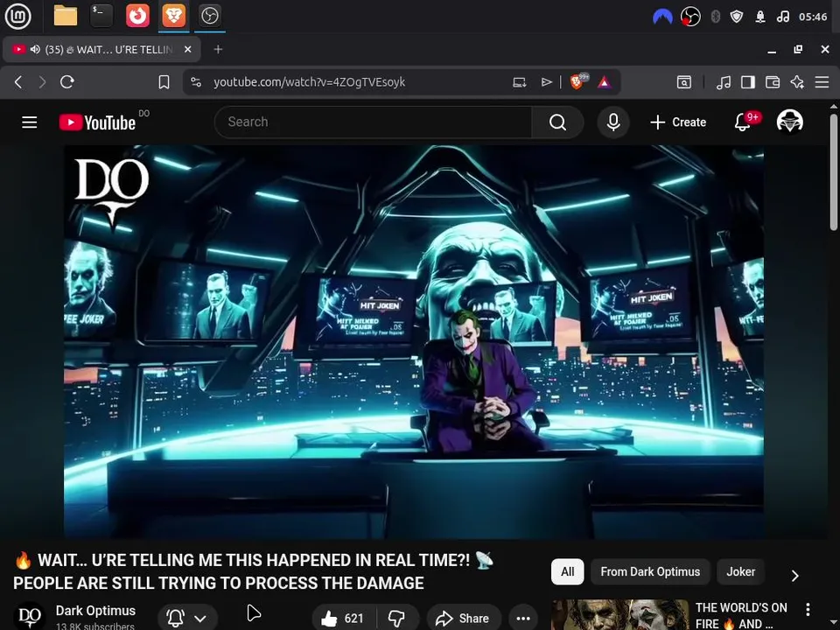
Task: Launch the terminal from the panel
Action: coord(101,16)
